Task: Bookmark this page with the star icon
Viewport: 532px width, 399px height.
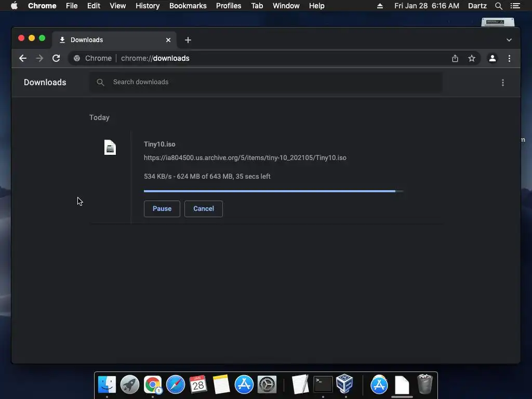Action: [472, 58]
